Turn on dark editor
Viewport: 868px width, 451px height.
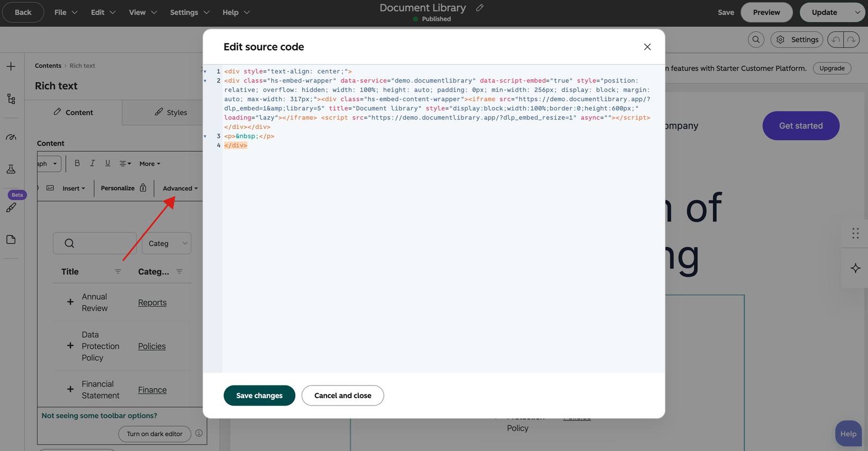click(x=155, y=434)
